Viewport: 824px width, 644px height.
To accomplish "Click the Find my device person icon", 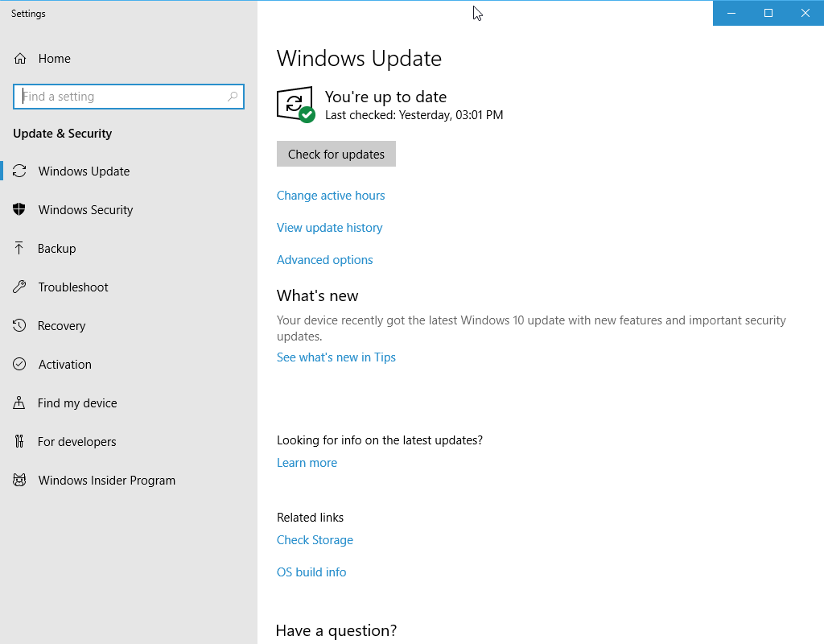I will pyautogui.click(x=19, y=402).
